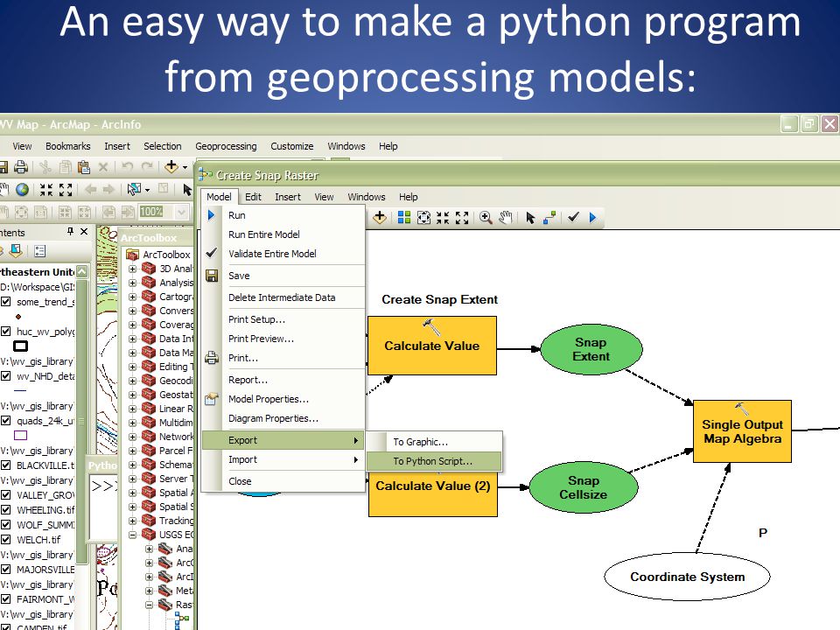
Task: Toggle the VALLEY_GROVE layer checkbox
Action: [5, 495]
